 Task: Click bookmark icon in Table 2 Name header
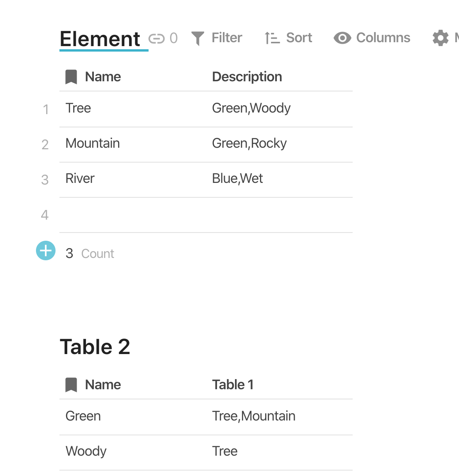point(71,385)
